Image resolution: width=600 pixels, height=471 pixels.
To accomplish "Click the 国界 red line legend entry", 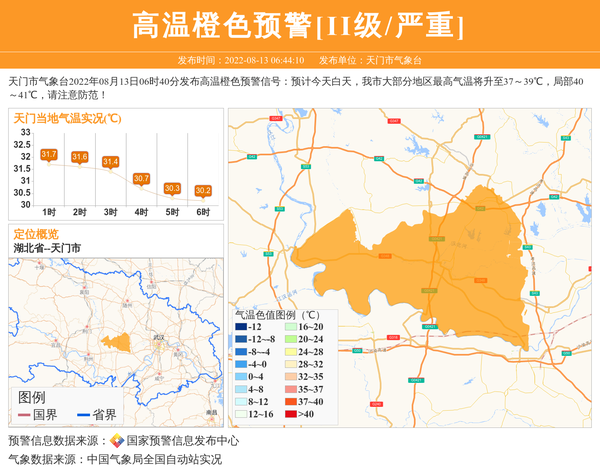I will [x=38, y=414].
